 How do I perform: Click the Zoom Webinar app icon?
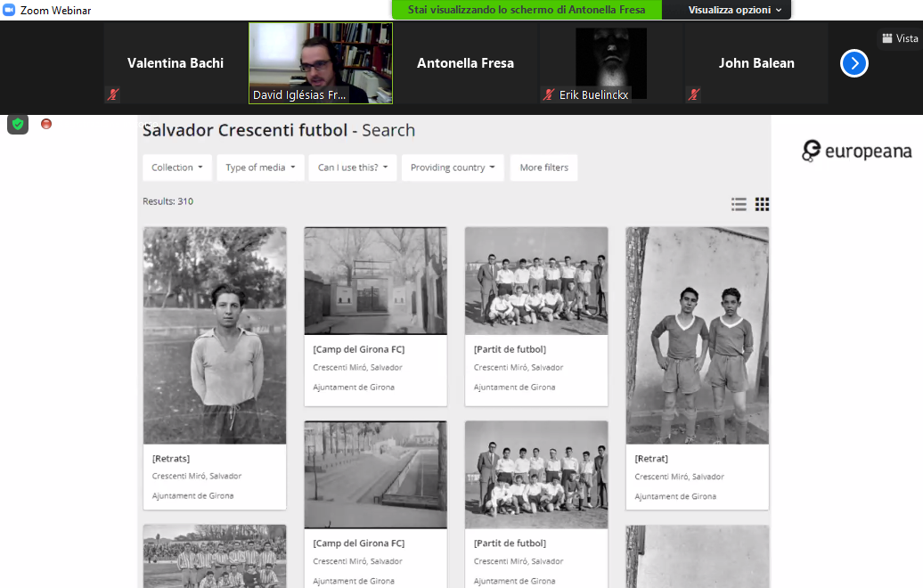coord(9,10)
